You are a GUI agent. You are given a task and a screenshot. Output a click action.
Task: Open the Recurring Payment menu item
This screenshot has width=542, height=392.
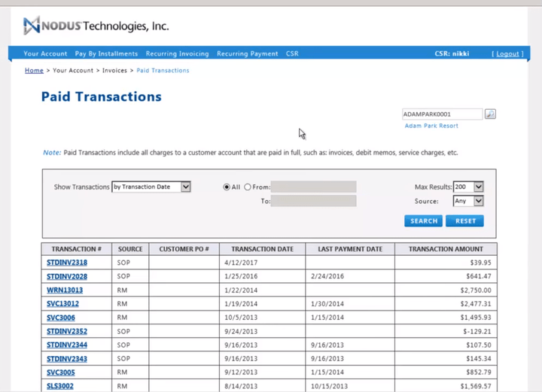(x=248, y=54)
